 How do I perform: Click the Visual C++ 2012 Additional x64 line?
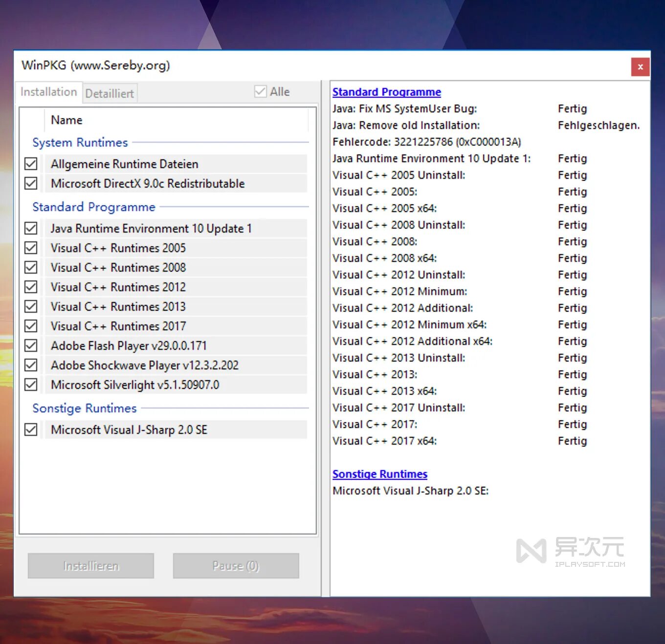412,341
